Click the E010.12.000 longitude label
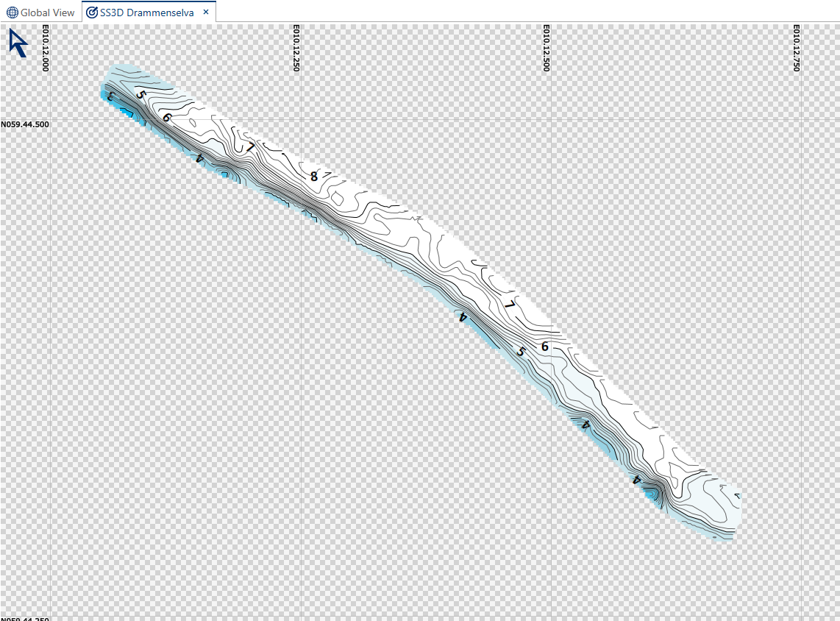 click(46, 49)
